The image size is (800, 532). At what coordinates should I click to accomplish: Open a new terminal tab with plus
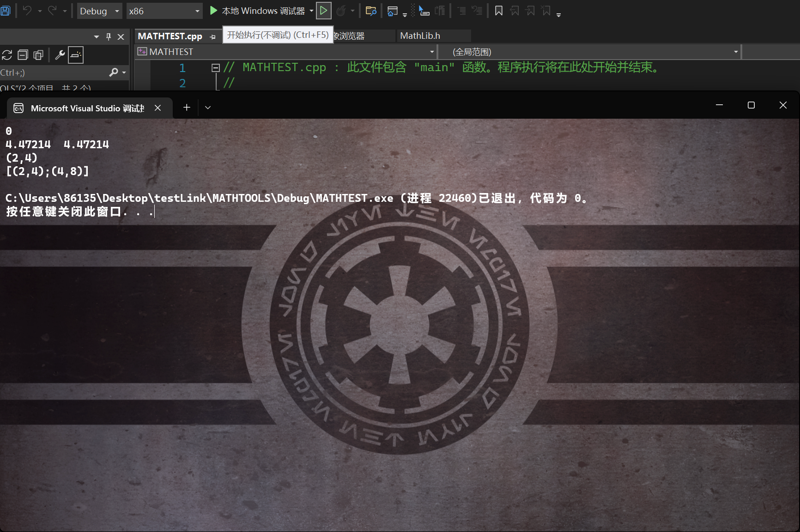pyautogui.click(x=187, y=108)
